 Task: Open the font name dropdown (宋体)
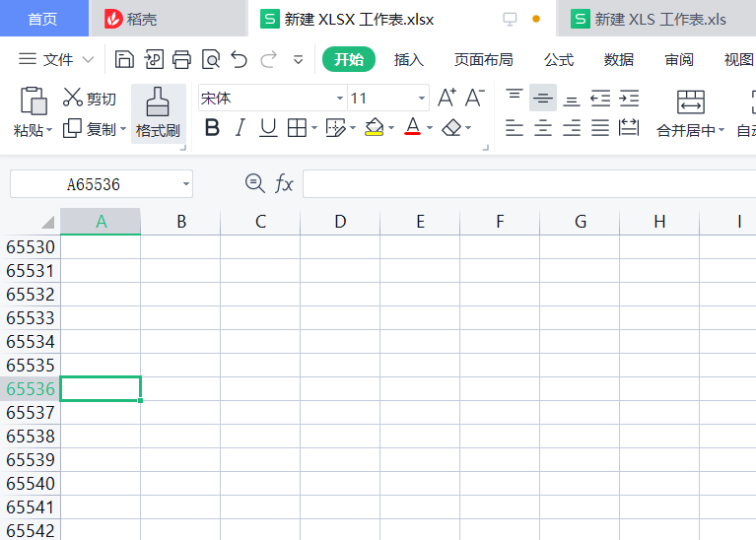tap(340, 99)
